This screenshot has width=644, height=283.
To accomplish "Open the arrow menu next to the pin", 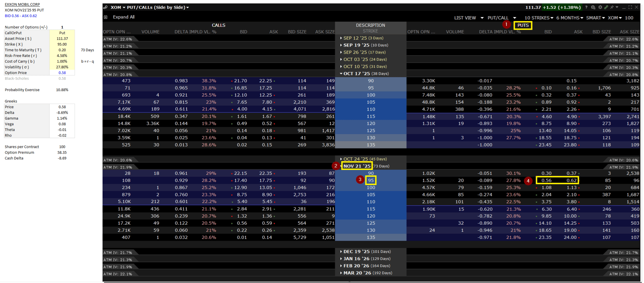I will coord(617,7).
